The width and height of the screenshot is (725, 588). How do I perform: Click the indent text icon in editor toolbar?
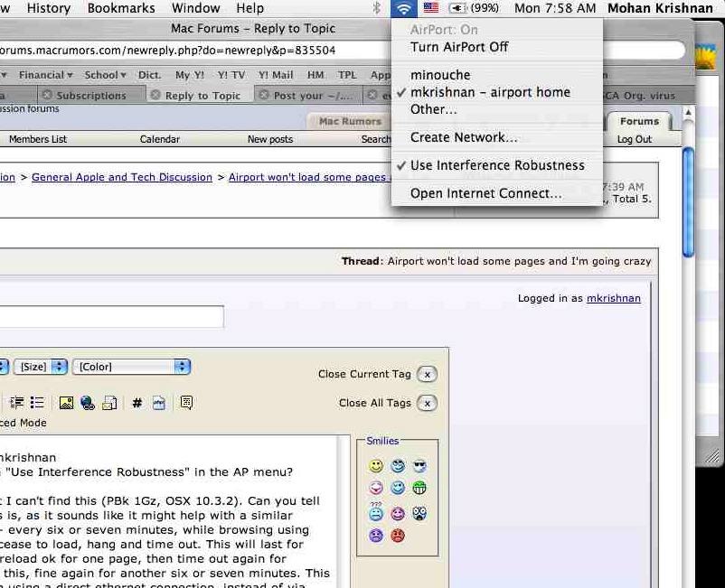[17, 403]
